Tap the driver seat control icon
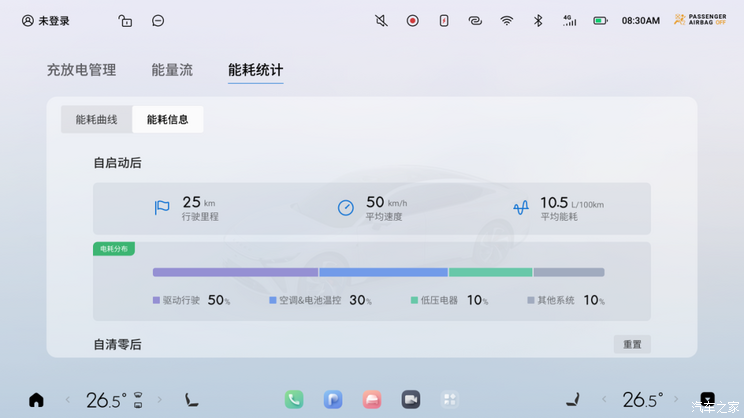 (190, 400)
